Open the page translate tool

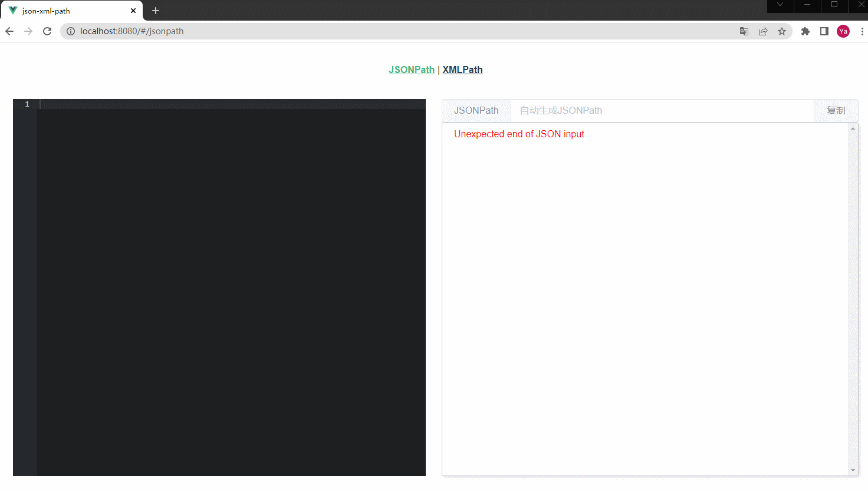[x=744, y=31]
